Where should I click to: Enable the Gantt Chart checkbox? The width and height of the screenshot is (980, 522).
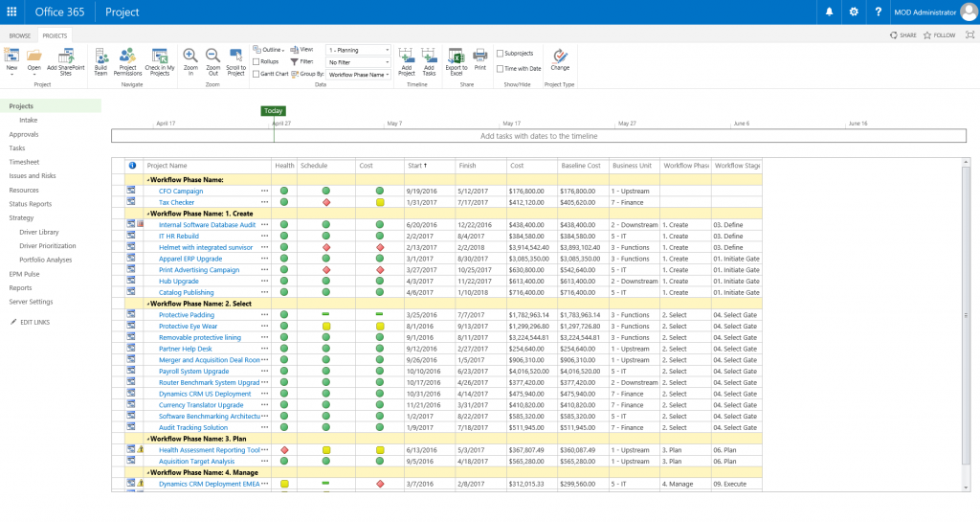coord(256,74)
